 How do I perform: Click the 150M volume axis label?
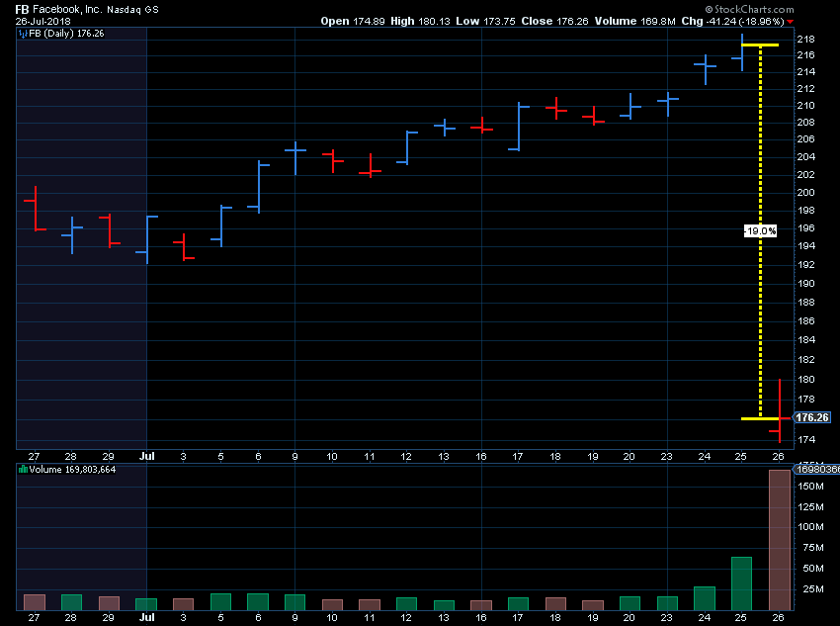pyautogui.click(x=810, y=487)
